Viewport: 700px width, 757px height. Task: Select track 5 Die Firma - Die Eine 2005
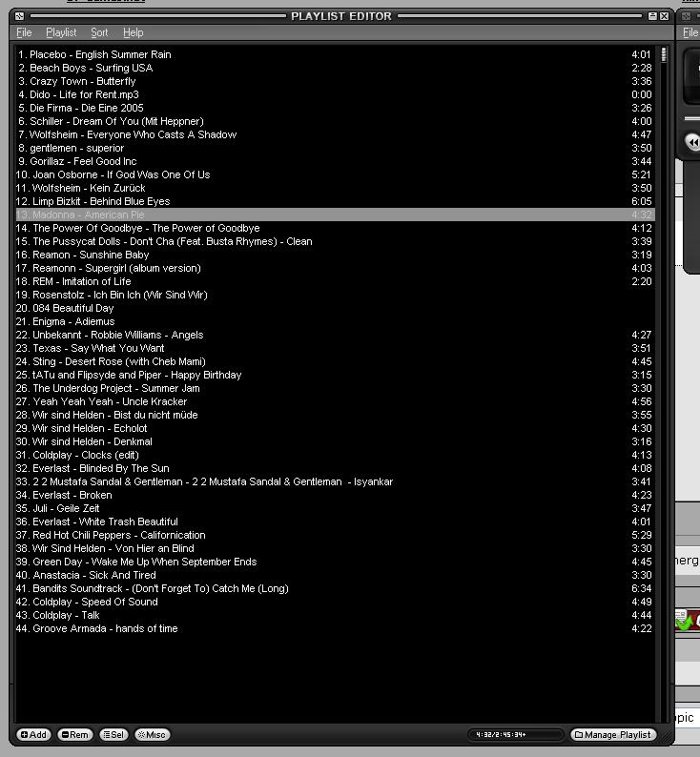(x=335, y=108)
